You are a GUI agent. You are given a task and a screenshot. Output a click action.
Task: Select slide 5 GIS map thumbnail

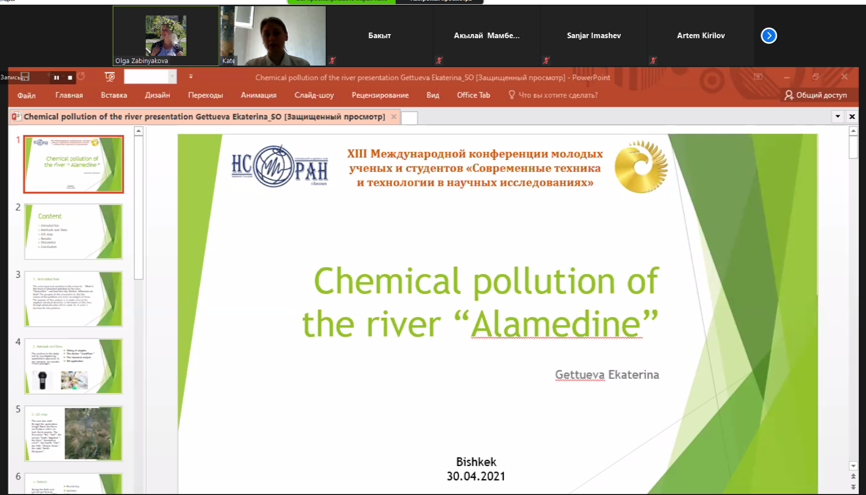click(x=73, y=434)
